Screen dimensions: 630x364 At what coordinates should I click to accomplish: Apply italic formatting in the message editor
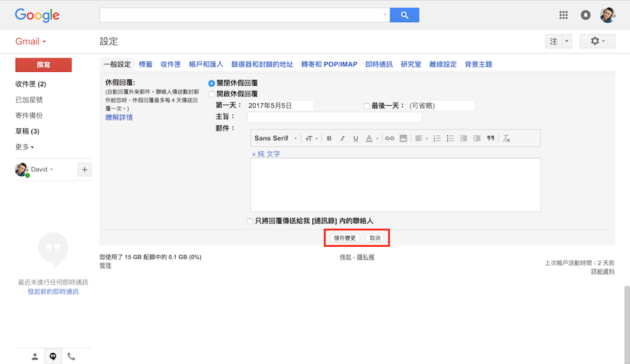(x=343, y=139)
